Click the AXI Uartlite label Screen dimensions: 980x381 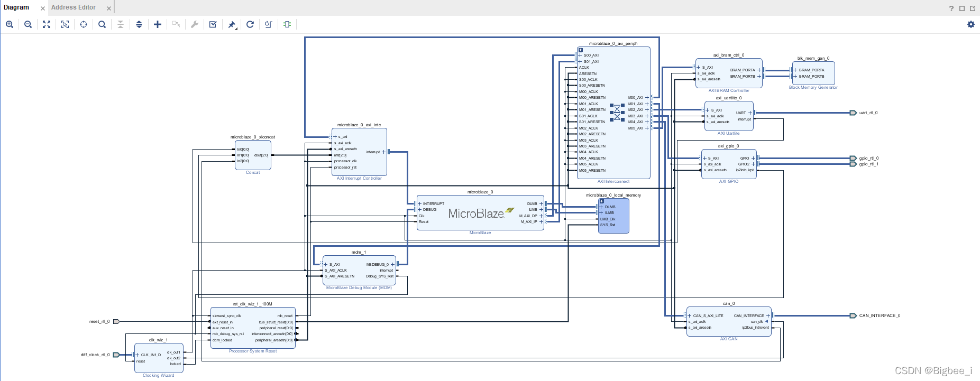729,134
